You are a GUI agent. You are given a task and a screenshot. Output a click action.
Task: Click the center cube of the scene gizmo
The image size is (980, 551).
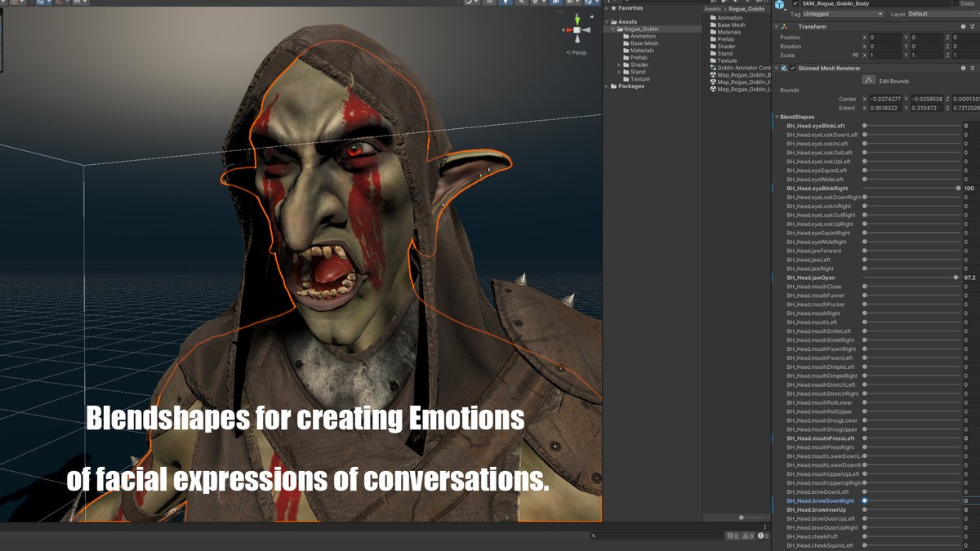[577, 30]
